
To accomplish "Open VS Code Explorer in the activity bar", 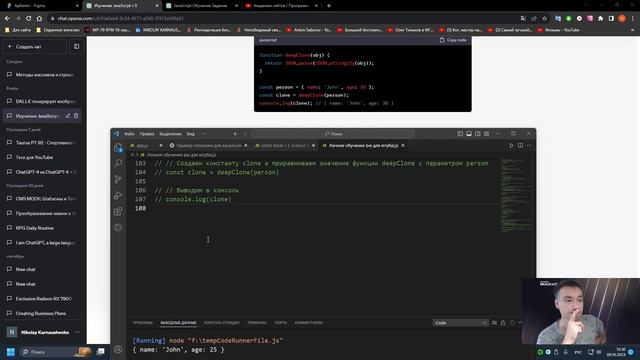I will point(118,147).
